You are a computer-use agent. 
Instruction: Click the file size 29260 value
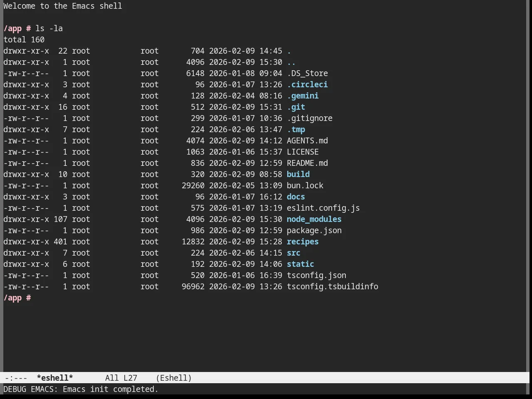coord(193,185)
